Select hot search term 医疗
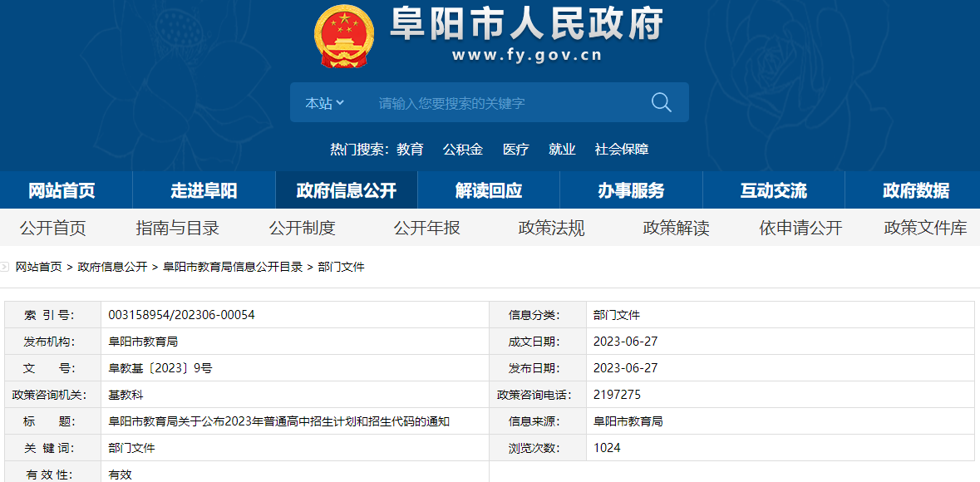Image resolution: width=980 pixels, height=482 pixels. point(515,150)
